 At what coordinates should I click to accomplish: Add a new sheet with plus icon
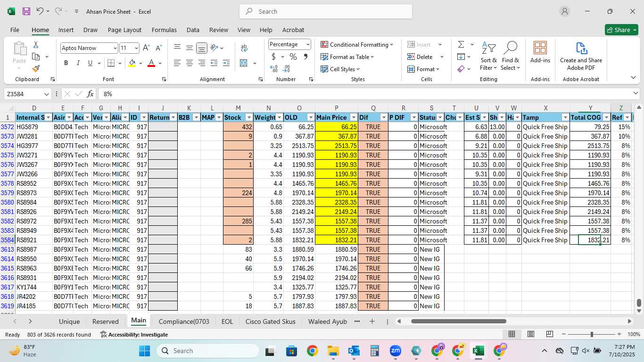(x=372, y=321)
